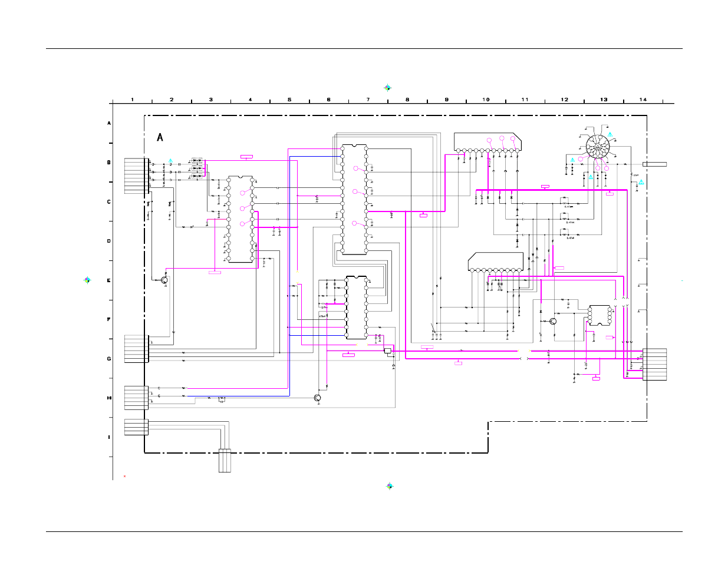Screen dimensions: 728x562
Task: Select column header number 4
Action: point(250,100)
